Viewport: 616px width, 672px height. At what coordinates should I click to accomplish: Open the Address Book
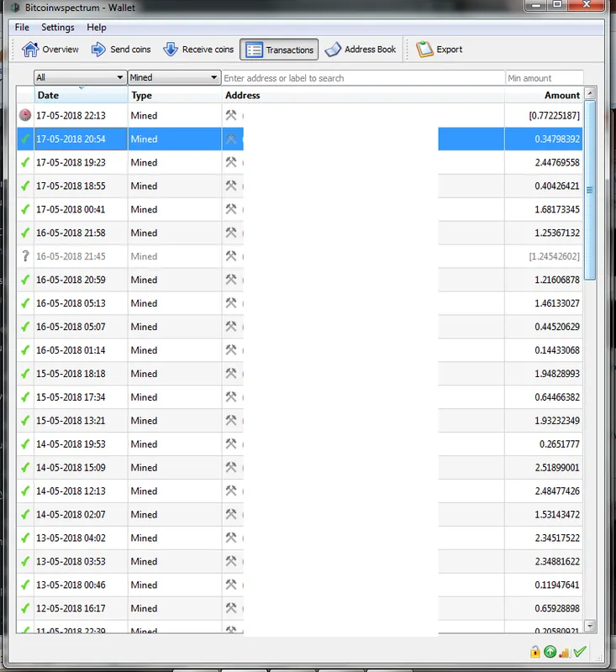(x=360, y=50)
